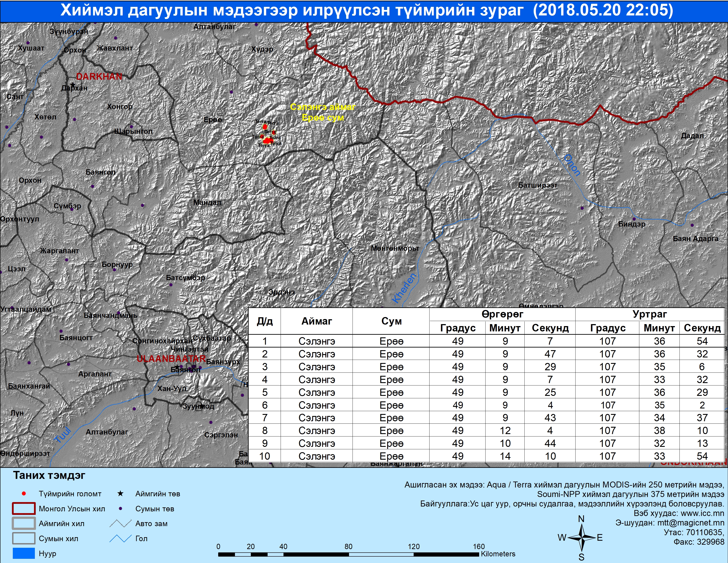Image resolution: width=728 pixels, height=563 pixels.
Task: Click the Уртраг longitude header
Action: pyautogui.click(x=649, y=314)
